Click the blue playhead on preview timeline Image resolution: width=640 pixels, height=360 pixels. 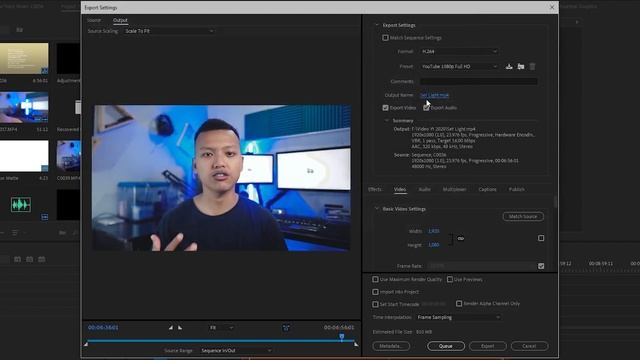click(x=342, y=337)
